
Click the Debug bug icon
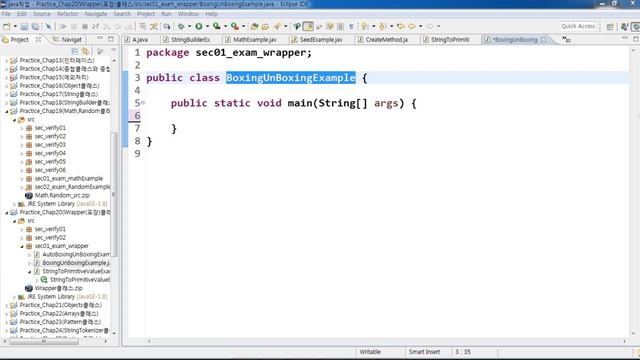click(x=181, y=27)
